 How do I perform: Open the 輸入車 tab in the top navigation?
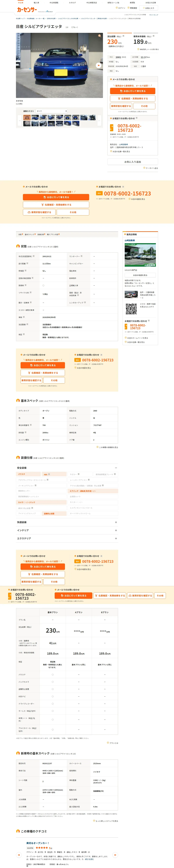point(37,3)
